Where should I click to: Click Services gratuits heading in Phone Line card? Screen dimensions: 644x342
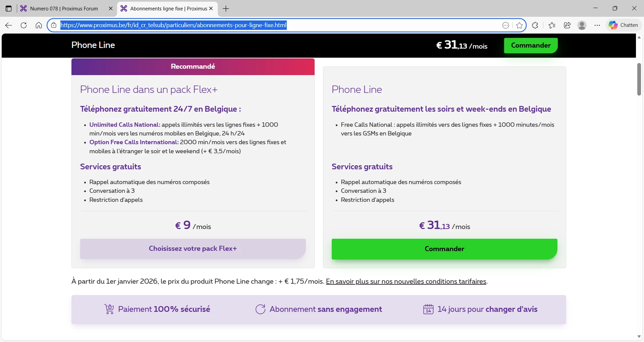(x=362, y=167)
